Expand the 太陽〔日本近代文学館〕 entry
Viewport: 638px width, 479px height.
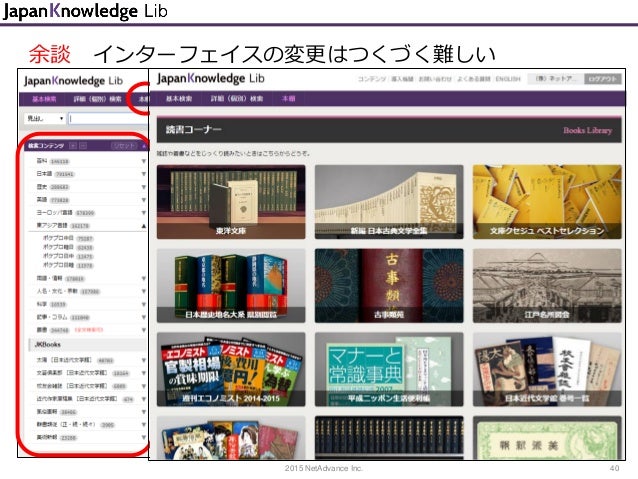point(143,360)
